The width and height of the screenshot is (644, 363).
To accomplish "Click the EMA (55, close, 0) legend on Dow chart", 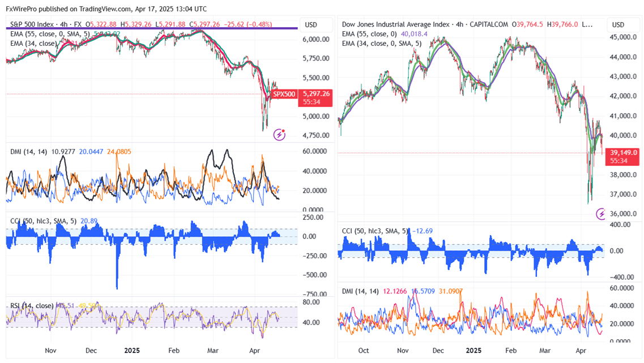I will coord(369,33).
